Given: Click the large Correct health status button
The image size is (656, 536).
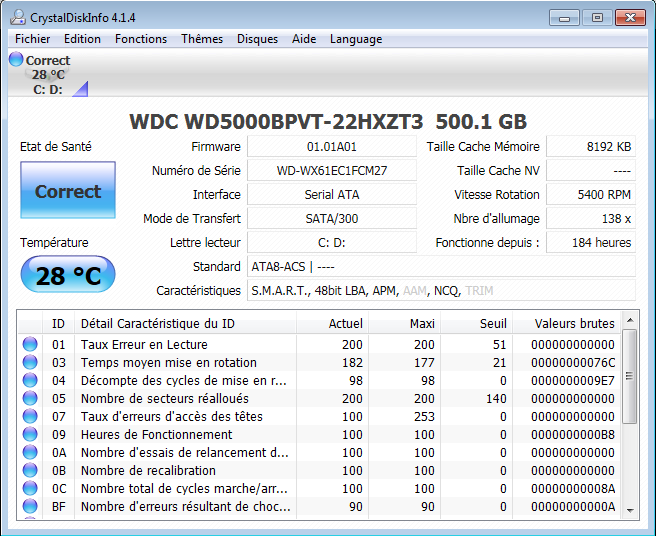Looking at the screenshot, I should click(68, 190).
